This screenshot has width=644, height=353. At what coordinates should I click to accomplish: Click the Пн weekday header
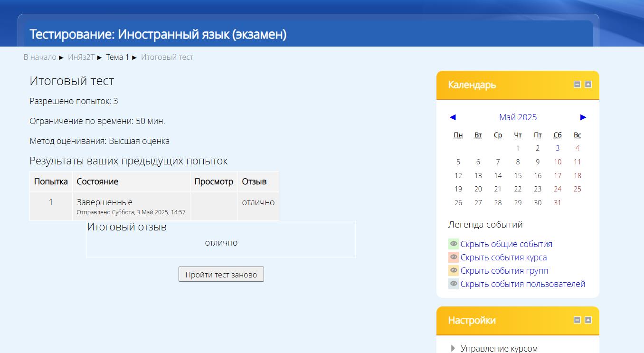[458, 135]
